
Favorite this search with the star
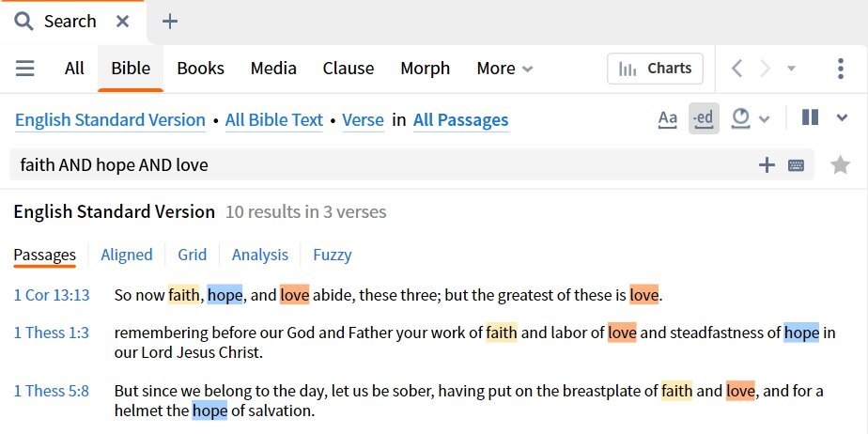coord(840,165)
